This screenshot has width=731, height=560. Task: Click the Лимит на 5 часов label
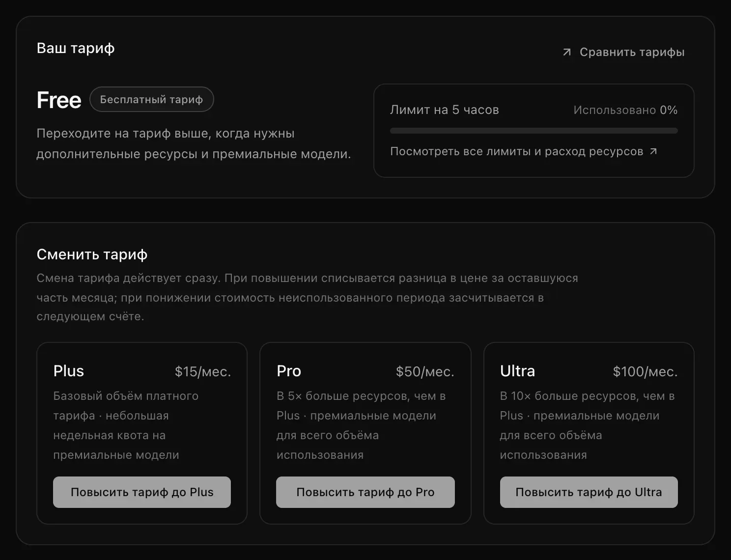tap(445, 110)
